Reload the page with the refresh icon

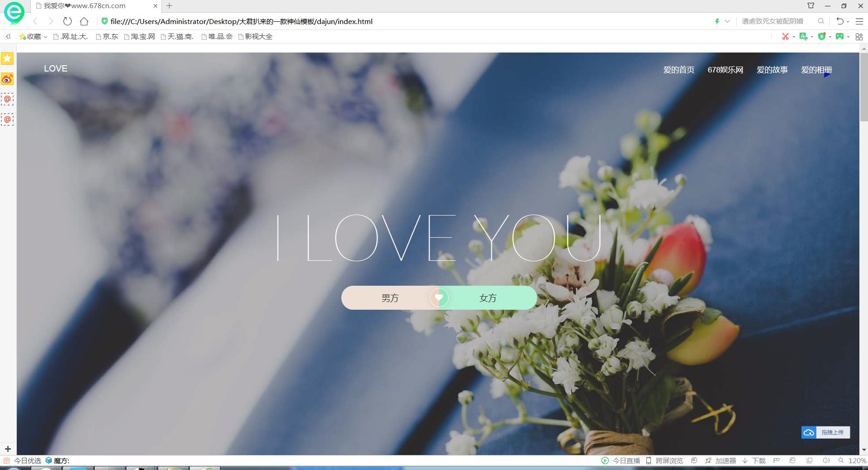(x=68, y=21)
